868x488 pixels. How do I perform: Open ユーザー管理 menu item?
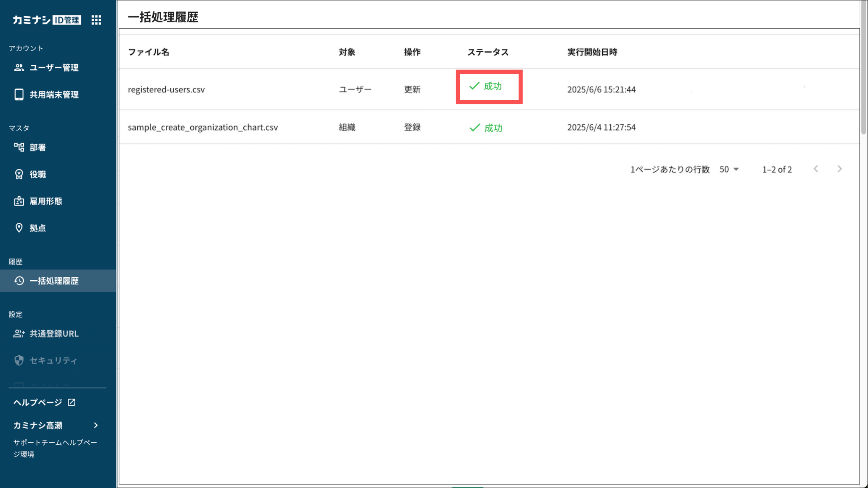tap(54, 67)
